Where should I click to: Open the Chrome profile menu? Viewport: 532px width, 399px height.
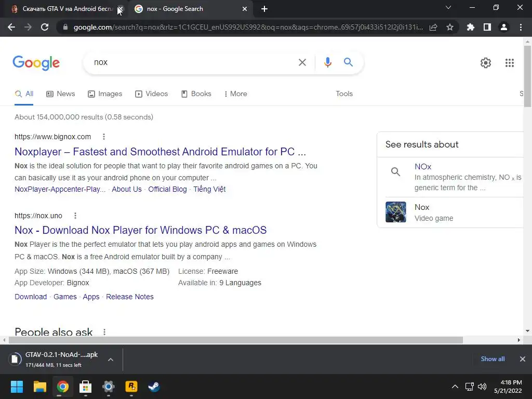click(x=504, y=27)
